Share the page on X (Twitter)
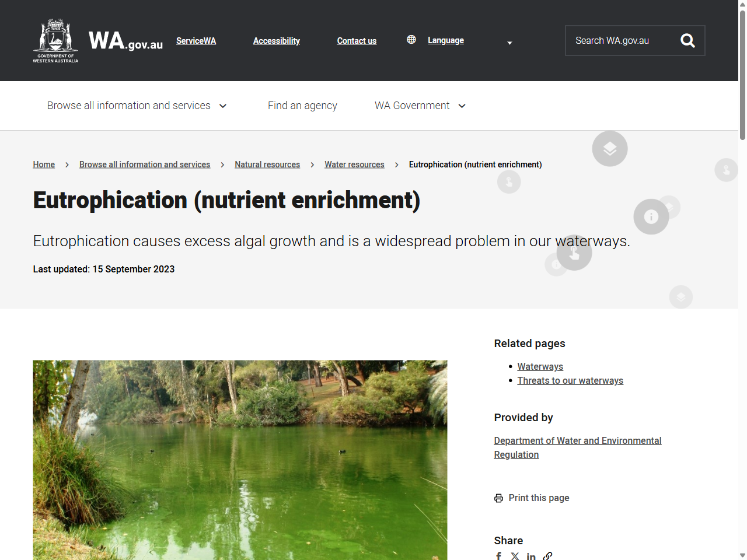Image resolution: width=747 pixels, height=560 pixels. pyautogui.click(x=515, y=556)
